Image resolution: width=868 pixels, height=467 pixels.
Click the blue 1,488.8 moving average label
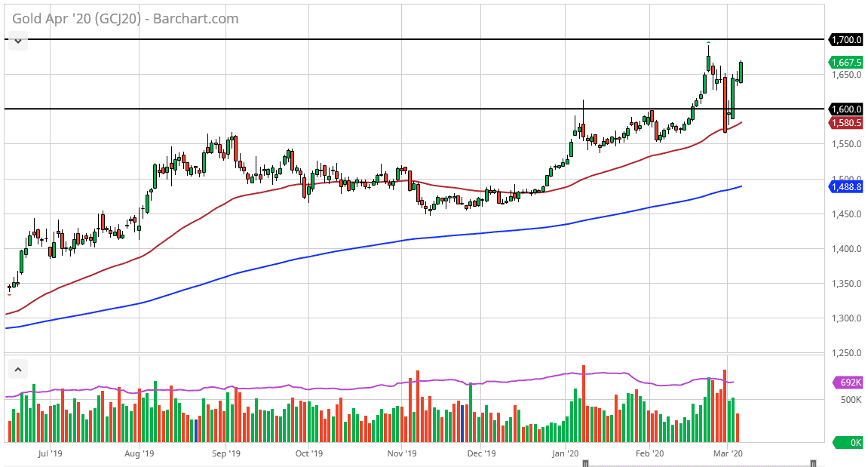tap(846, 187)
